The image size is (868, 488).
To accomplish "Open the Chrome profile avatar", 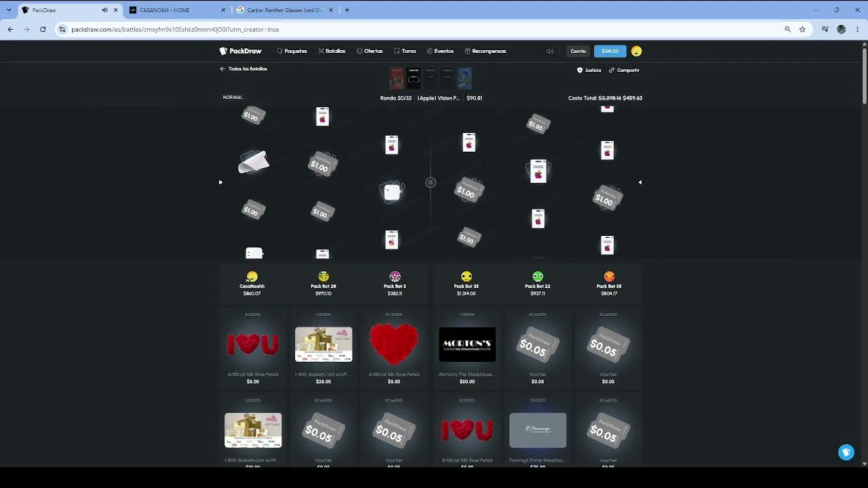I will pos(842,29).
